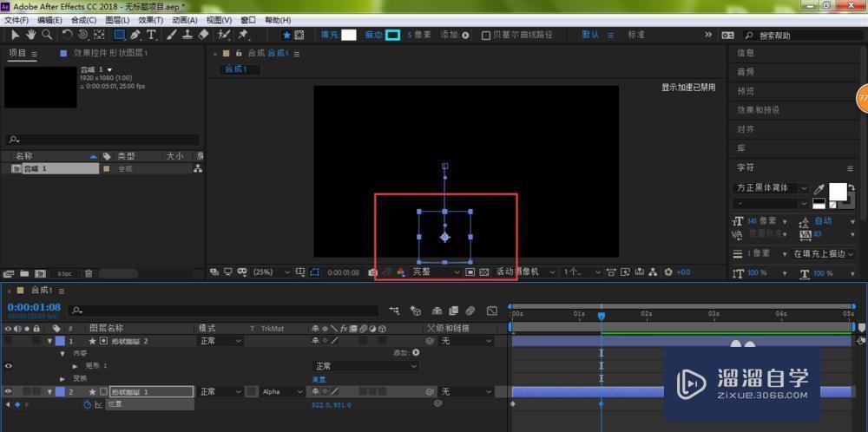Open the graph editor icon in timeline

point(491,311)
